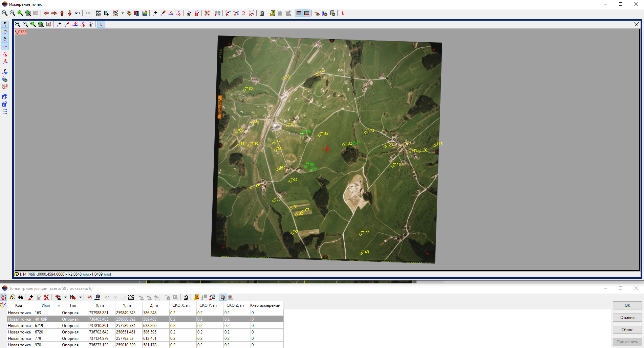Click the X⇄Y swap coordinates icon
The width and height of the screenshot is (644, 348).
(89, 297)
